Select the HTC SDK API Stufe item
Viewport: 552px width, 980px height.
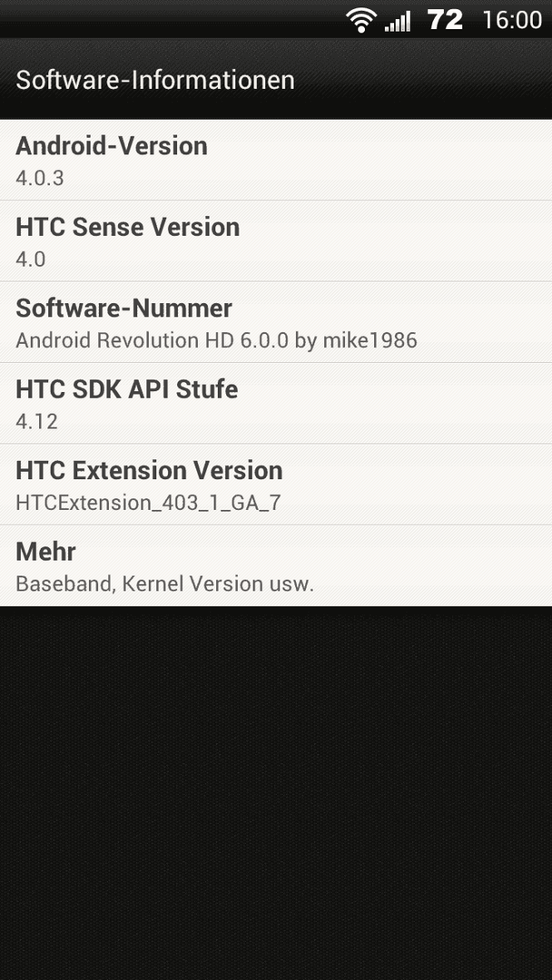276,404
